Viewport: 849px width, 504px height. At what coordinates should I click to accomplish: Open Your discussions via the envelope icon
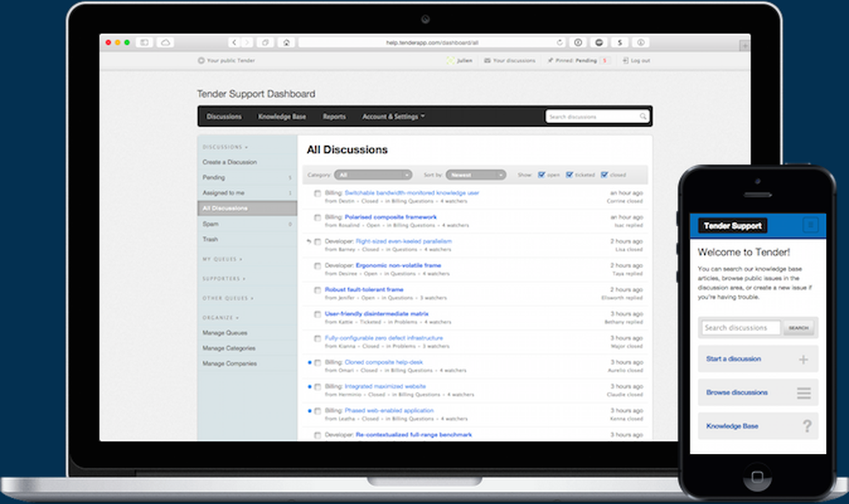486,60
